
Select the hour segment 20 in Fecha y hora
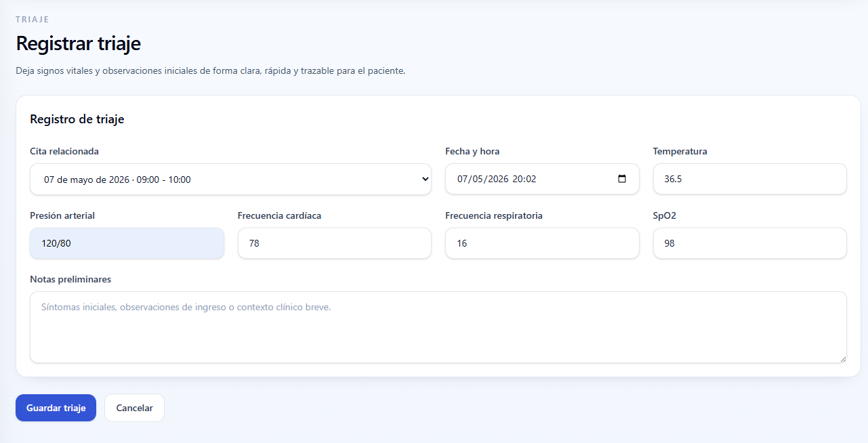point(518,180)
